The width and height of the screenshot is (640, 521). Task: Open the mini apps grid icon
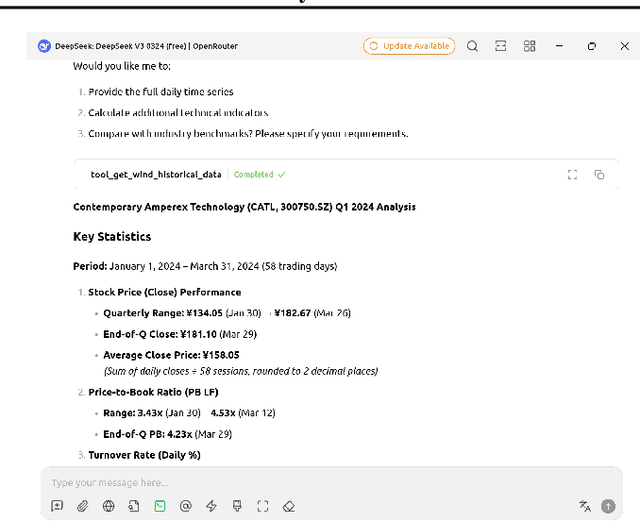[530, 46]
